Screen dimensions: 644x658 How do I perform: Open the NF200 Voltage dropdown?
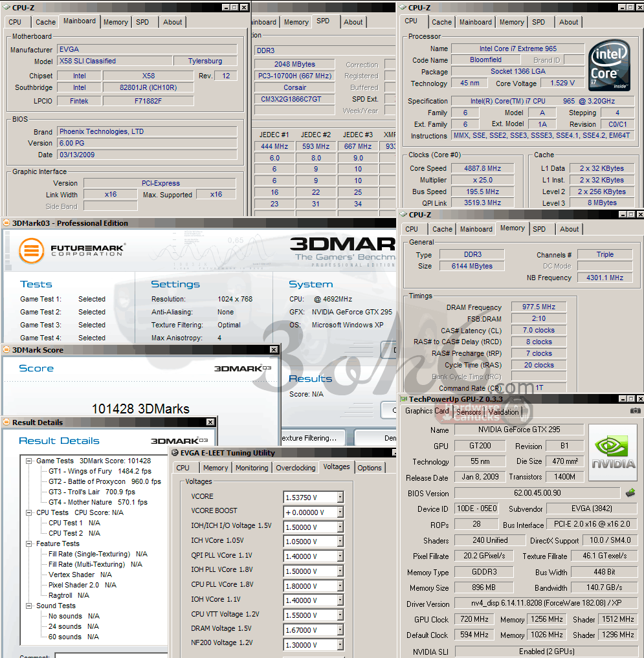(x=340, y=644)
